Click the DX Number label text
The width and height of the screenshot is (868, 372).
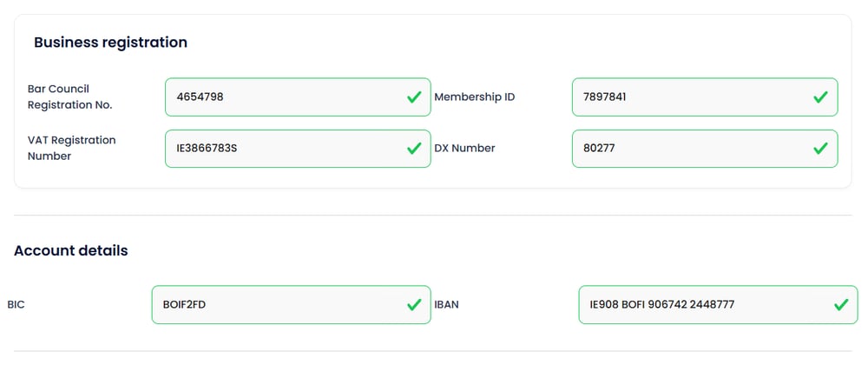[464, 149]
